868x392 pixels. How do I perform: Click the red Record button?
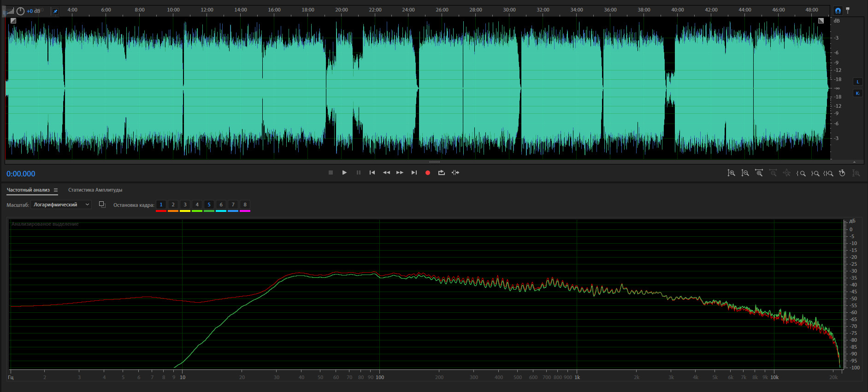click(x=428, y=173)
